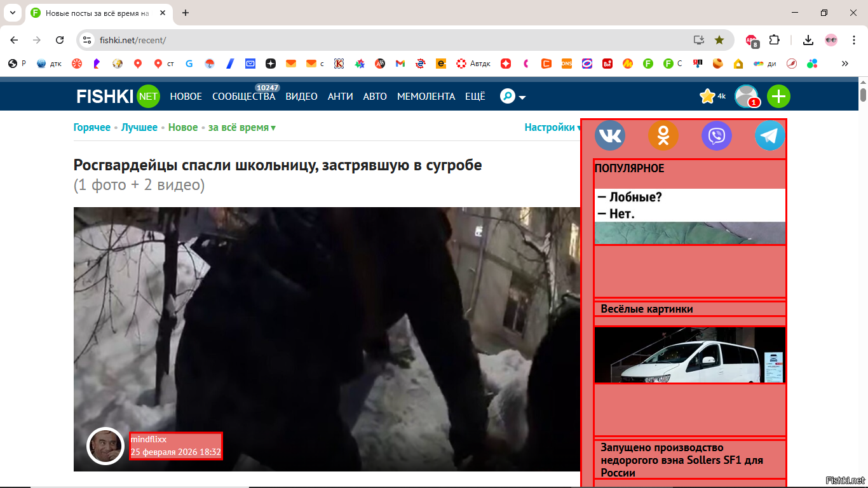Open the site search magnifier dropdown
Image resolution: width=868 pixels, height=488 pixels.
tap(513, 97)
